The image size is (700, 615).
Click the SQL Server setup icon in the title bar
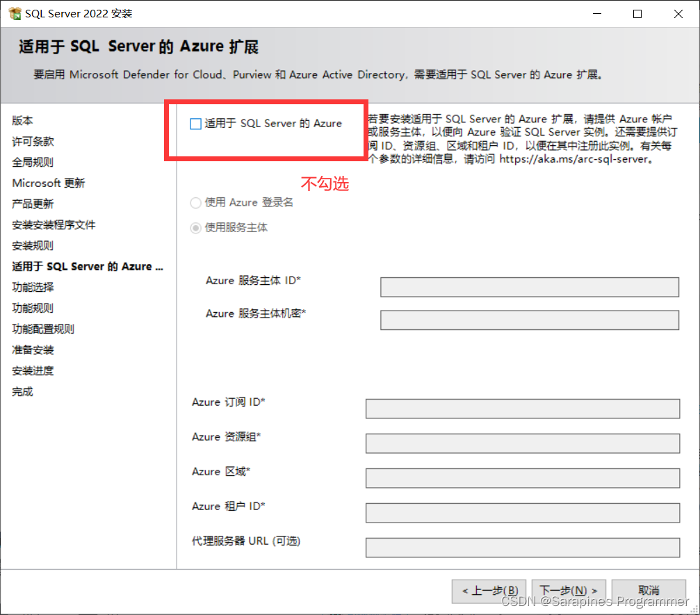pos(15,14)
